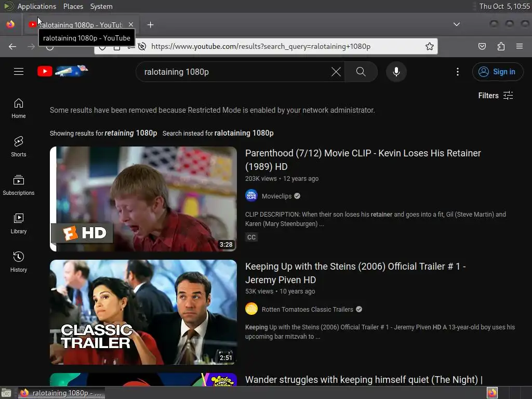Open the YouTube hamburger guide menu
532x399 pixels.
19,72
